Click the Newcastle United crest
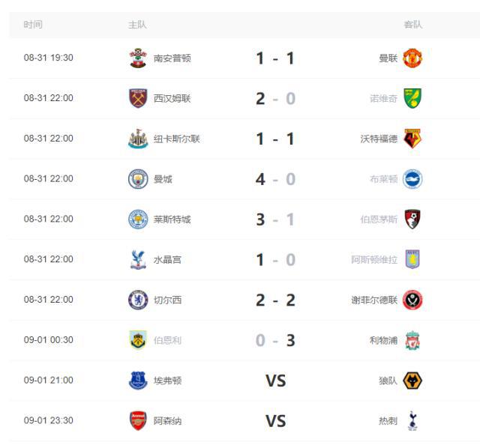Screen dimensions: 480x448 (x=138, y=139)
